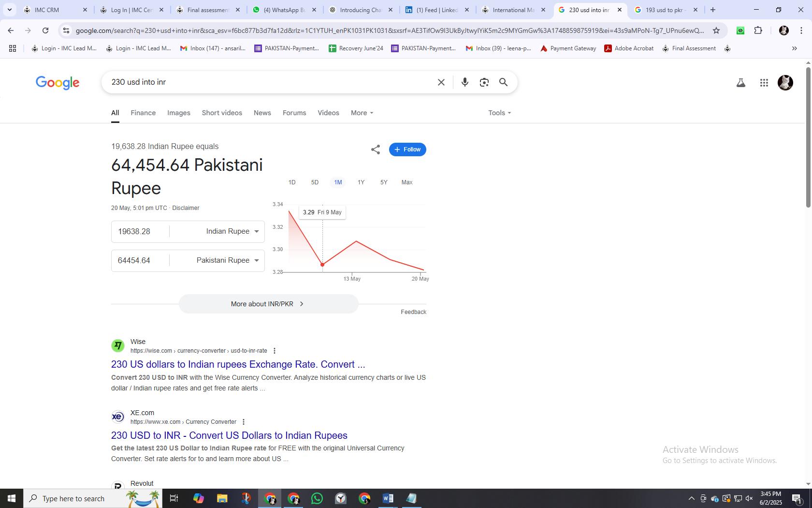Edit the 19638.28 Indian Rupee amount field
This screenshot has height=508, width=812.
click(x=140, y=231)
